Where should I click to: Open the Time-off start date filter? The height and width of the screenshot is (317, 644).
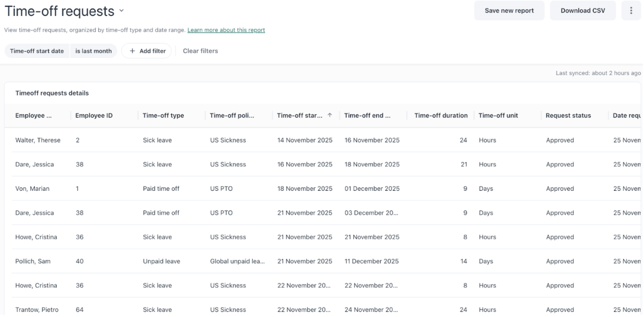coord(37,51)
